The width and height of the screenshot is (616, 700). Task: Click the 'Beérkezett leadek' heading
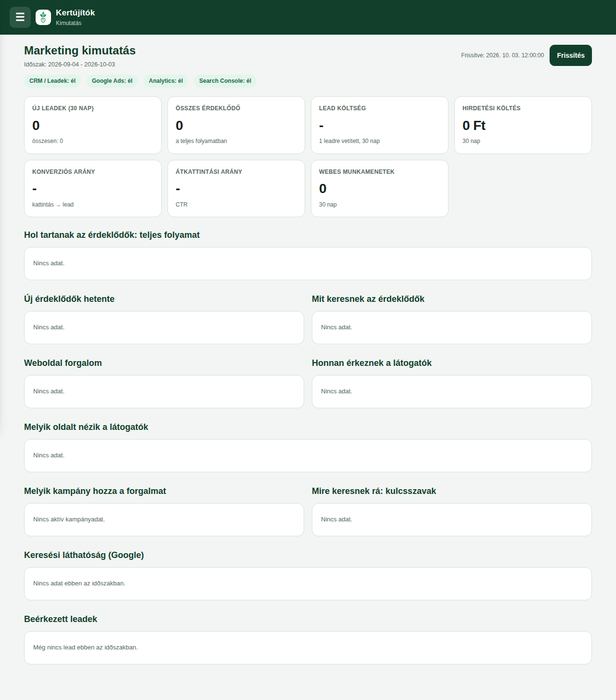coord(61,619)
